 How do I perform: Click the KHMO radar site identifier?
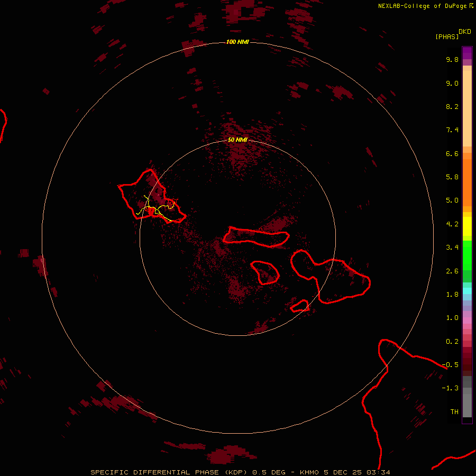click(309, 472)
